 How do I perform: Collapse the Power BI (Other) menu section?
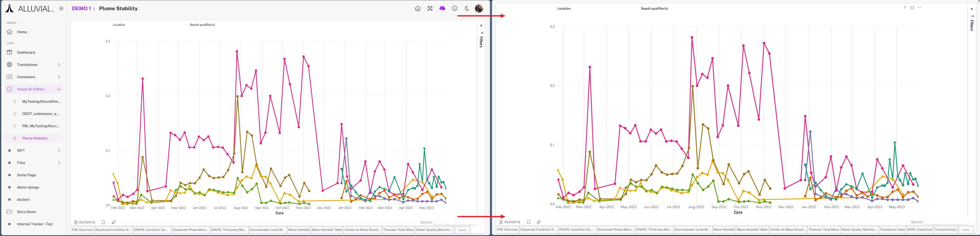pos(59,89)
